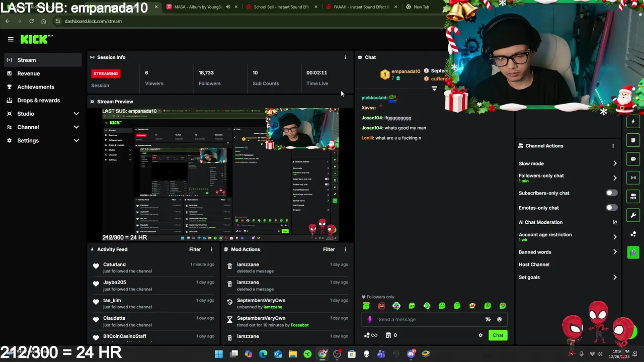Click username iamzzane in unbanned entry
Image resolution: width=644 pixels, height=362 pixels.
(x=273, y=307)
